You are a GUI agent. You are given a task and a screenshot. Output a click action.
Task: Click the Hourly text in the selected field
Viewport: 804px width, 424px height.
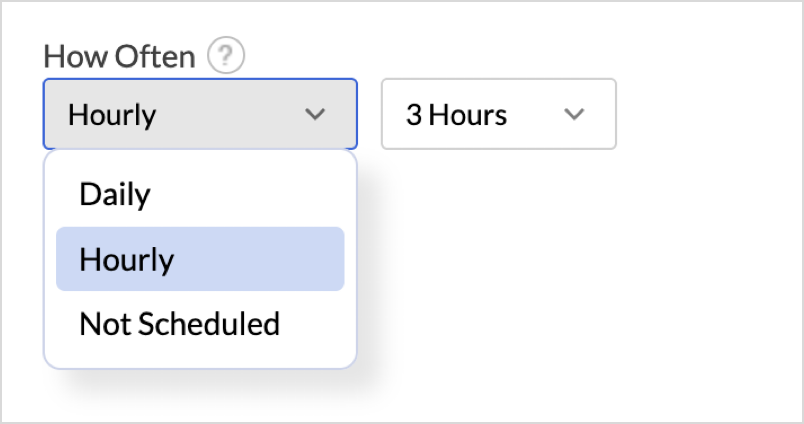[112, 115]
